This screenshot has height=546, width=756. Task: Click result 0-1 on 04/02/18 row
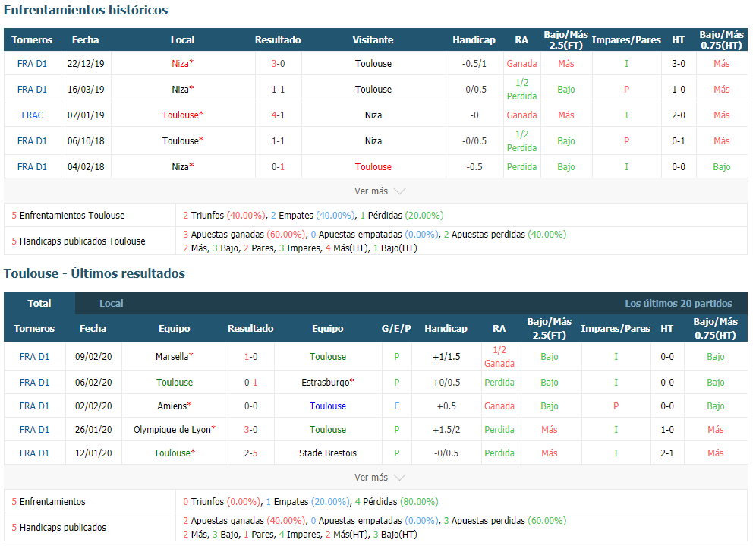coord(279,166)
